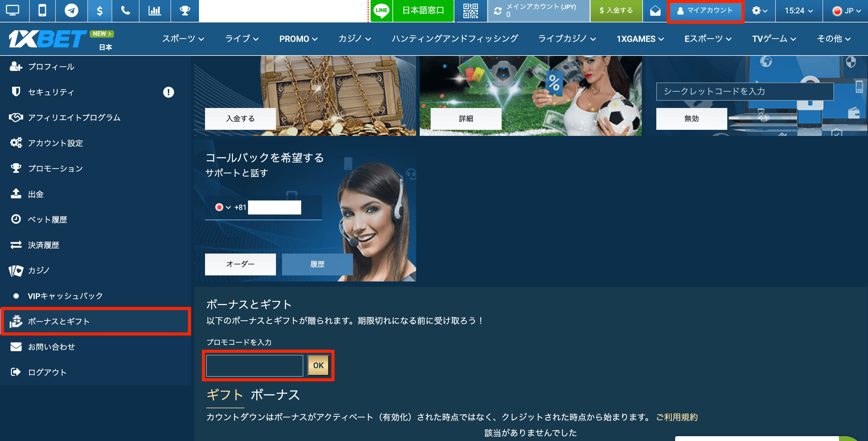Open the Telegram icon in top bar

[x=72, y=10]
